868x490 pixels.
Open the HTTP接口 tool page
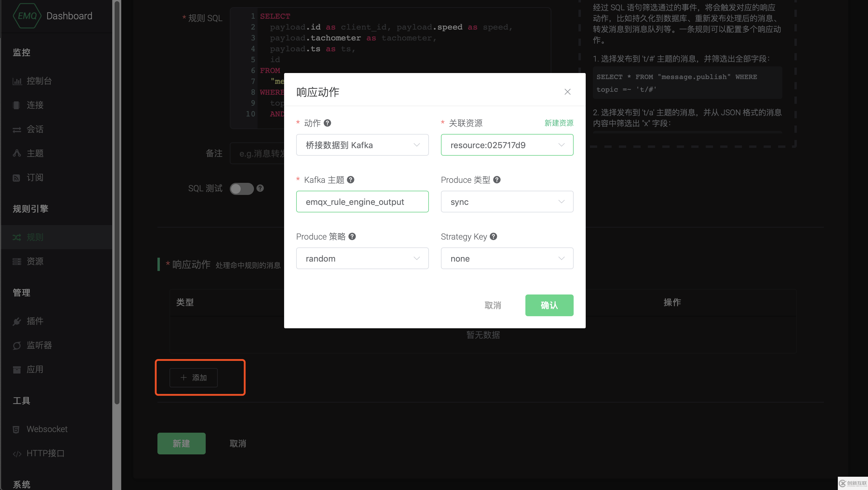point(45,453)
